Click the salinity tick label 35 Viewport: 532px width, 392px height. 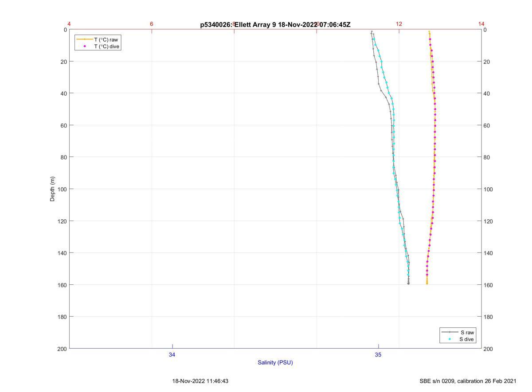(x=378, y=355)
